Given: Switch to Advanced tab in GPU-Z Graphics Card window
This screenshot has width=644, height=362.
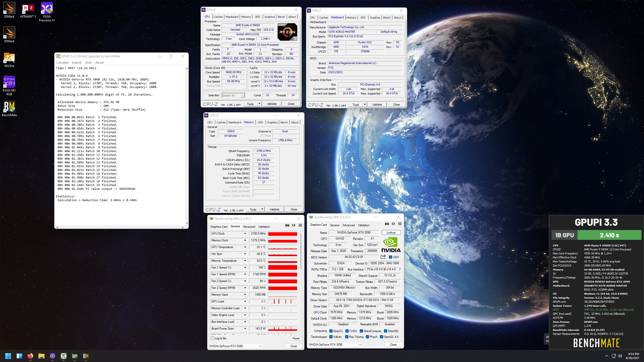Looking at the screenshot, I should (x=349, y=225).
